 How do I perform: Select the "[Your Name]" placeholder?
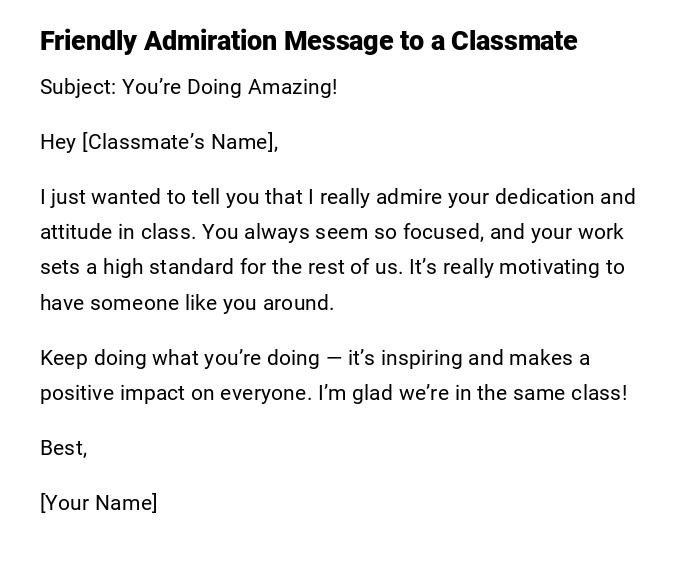click(x=98, y=503)
